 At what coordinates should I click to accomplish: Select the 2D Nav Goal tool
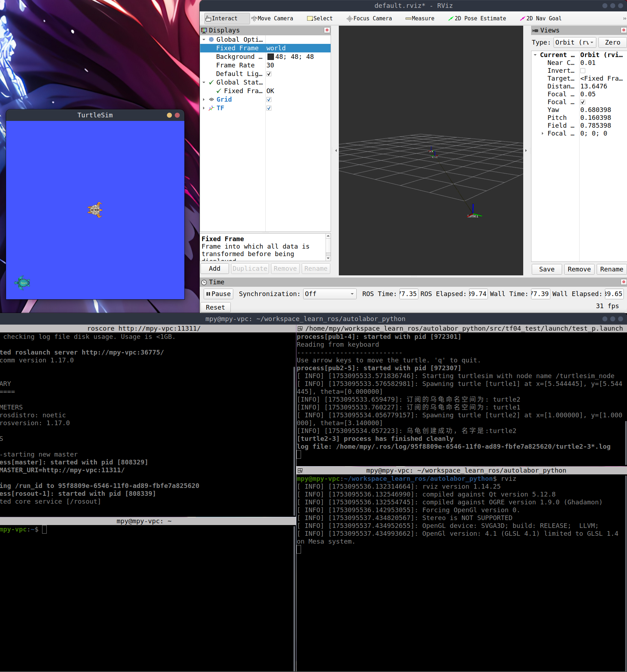541,19
